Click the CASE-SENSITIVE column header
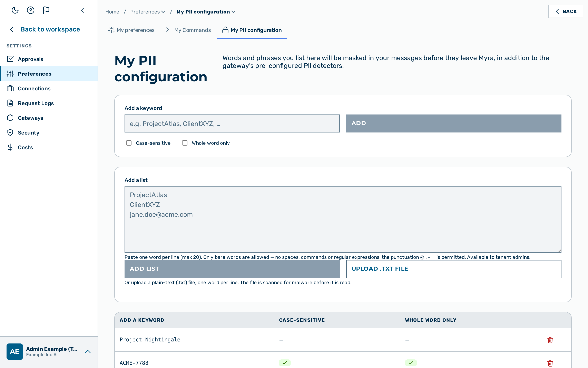588x368 pixels. (x=302, y=320)
